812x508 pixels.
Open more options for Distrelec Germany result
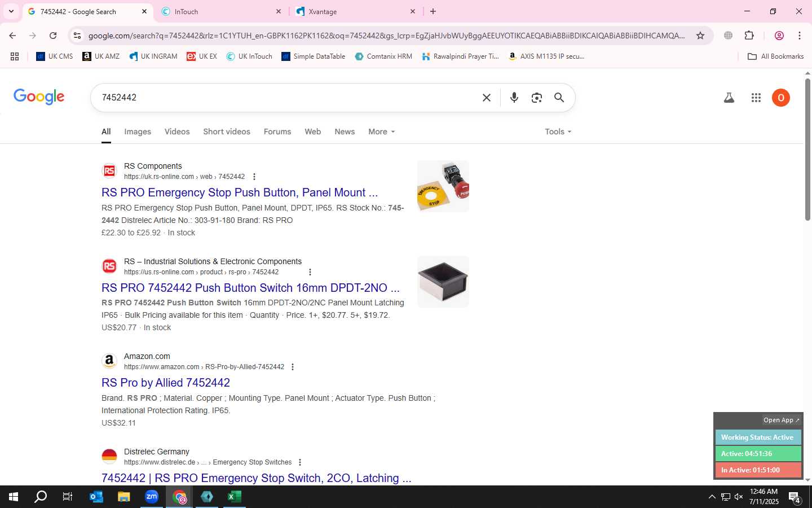pos(300,462)
